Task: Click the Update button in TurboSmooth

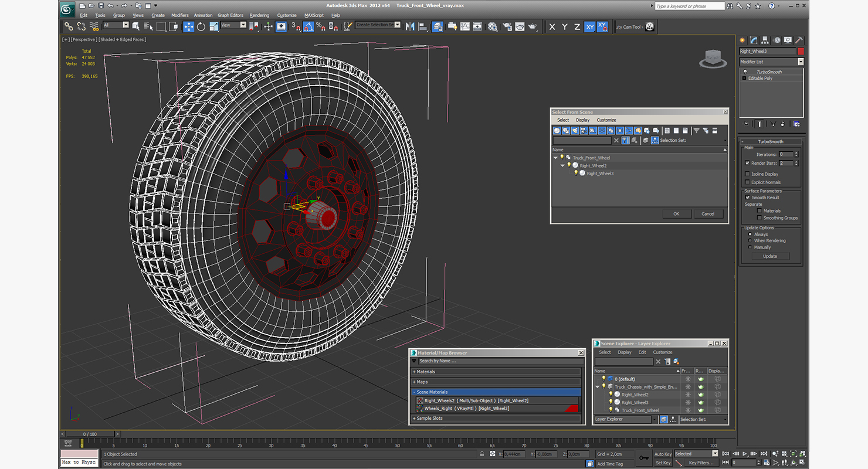Action: tap(770, 256)
